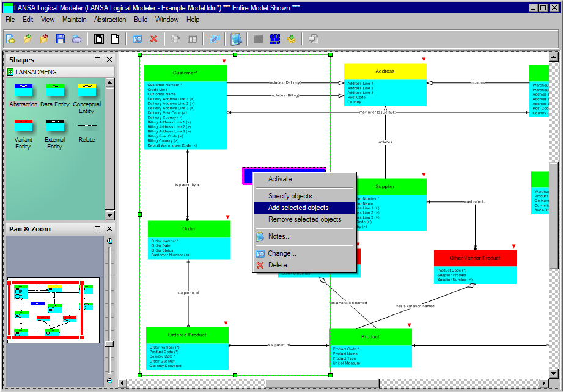
Task: Choose Add selected objects menu item
Action: coord(305,208)
